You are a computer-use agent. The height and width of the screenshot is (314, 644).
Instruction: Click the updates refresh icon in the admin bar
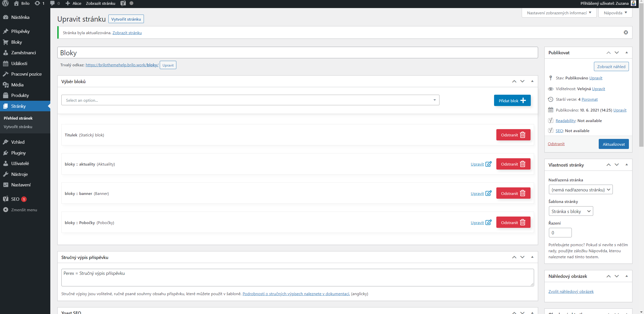click(x=37, y=3)
